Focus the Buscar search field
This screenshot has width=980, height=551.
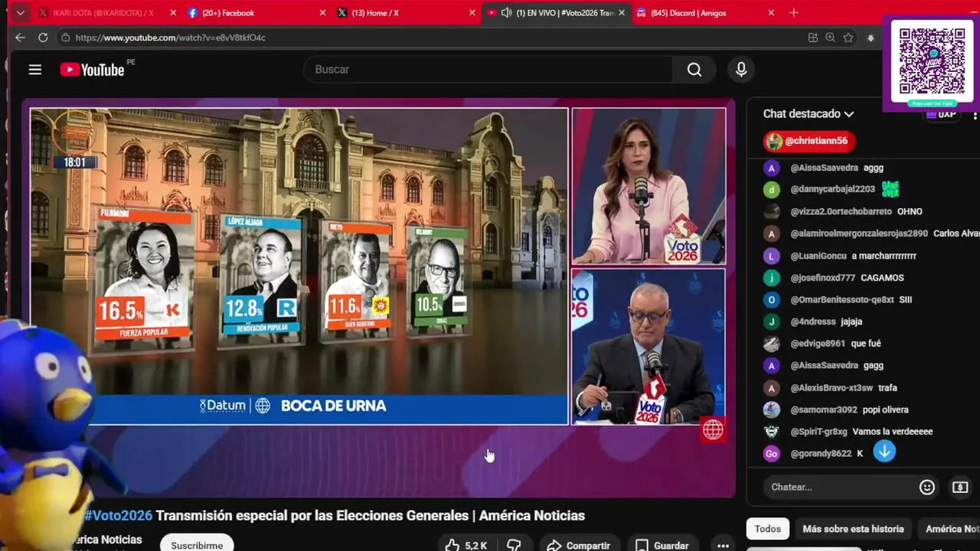click(x=488, y=70)
